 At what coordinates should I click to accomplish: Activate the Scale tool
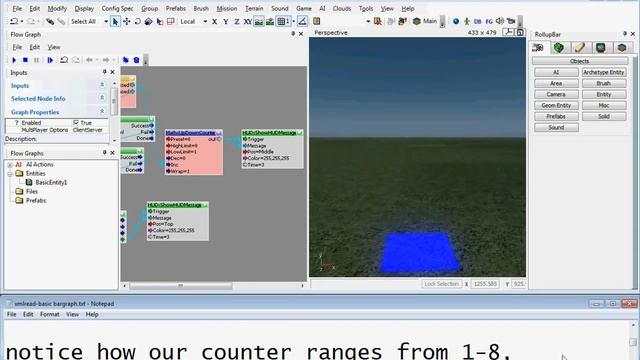(149, 21)
